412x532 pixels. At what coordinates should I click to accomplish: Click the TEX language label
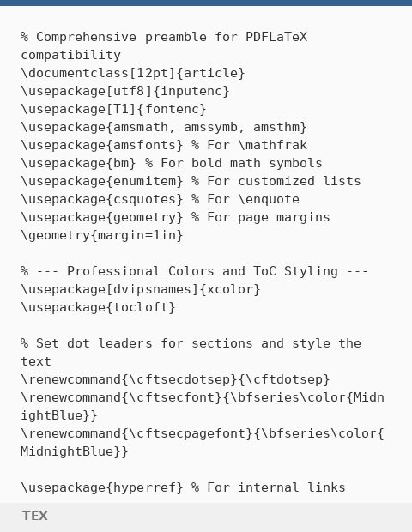pos(35,516)
